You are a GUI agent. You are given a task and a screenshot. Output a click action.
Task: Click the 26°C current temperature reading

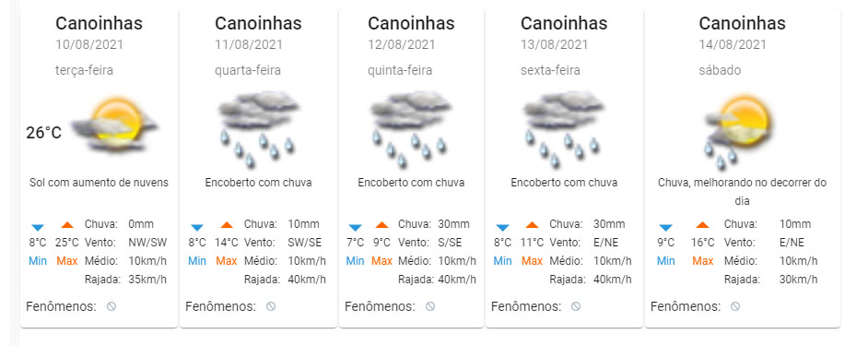click(43, 133)
